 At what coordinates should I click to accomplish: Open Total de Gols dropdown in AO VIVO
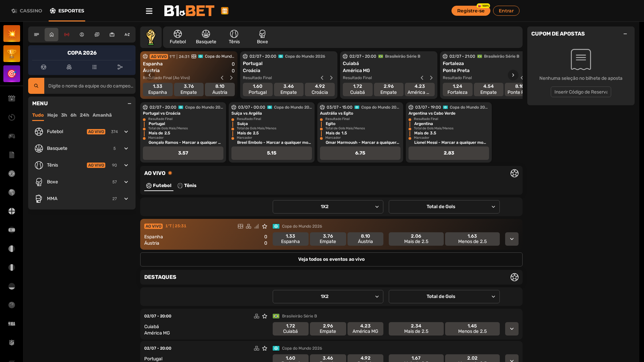pyautogui.click(x=444, y=207)
